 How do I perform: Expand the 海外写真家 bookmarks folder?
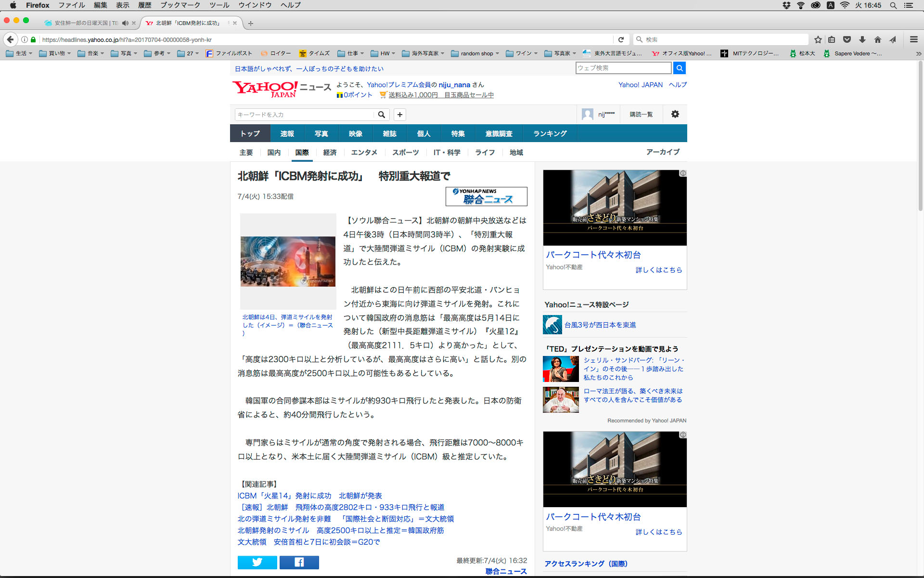click(x=423, y=53)
